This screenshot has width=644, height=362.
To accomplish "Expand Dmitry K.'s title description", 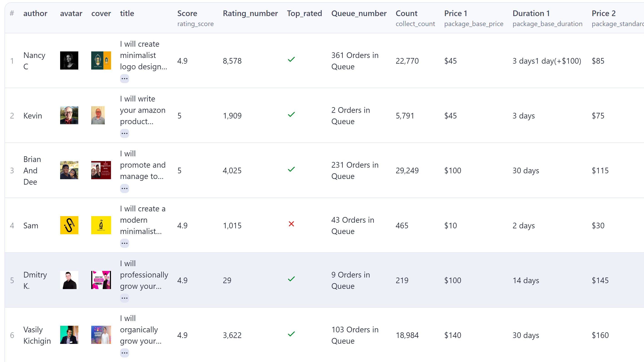I will [125, 298].
